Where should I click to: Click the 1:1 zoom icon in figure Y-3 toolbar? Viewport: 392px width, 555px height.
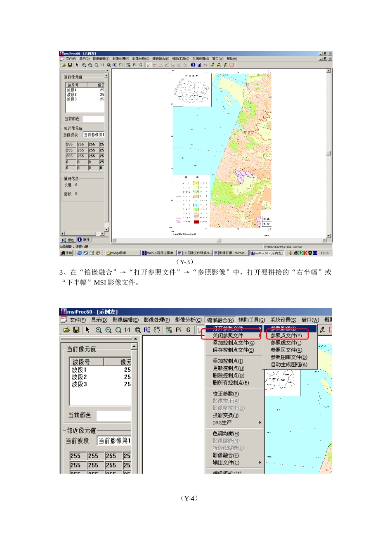(x=102, y=65)
